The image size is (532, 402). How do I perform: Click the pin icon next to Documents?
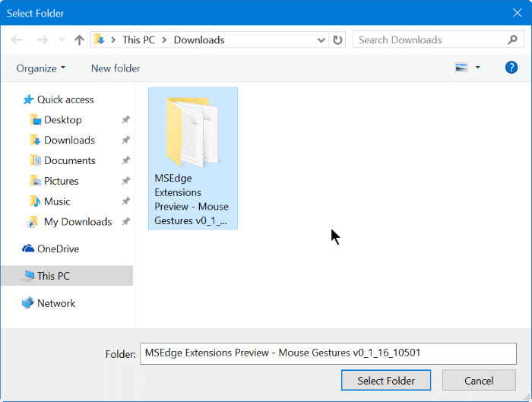pos(126,160)
